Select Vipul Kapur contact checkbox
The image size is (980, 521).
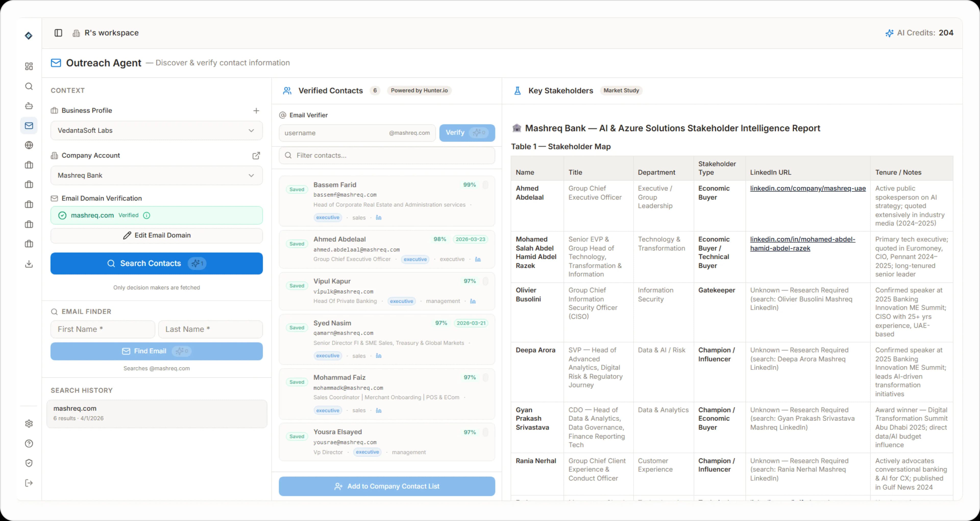point(485,281)
